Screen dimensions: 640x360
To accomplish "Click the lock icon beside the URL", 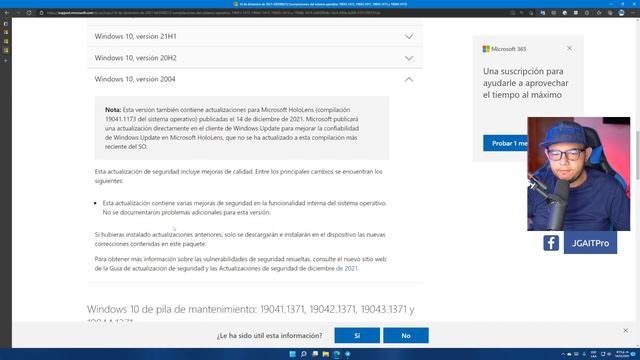I will click(x=41, y=13).
